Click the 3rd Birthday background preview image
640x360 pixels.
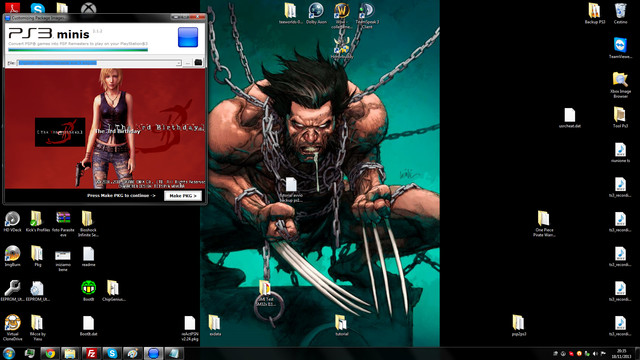point(105,129)
